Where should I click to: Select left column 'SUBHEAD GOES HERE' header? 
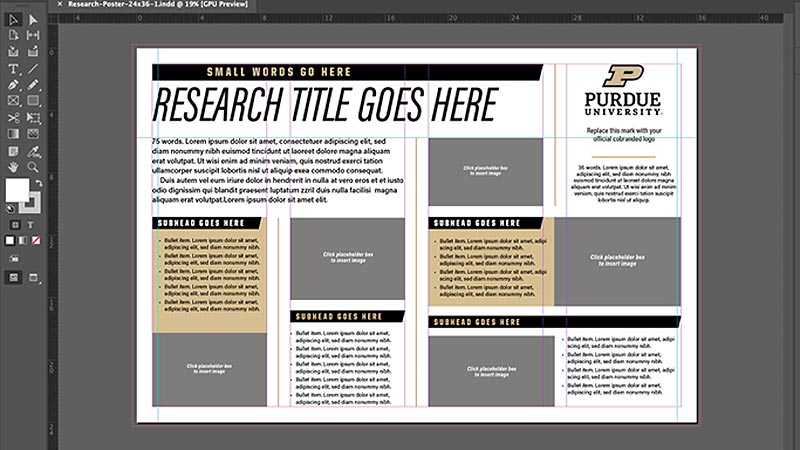(x=207, y=223)
